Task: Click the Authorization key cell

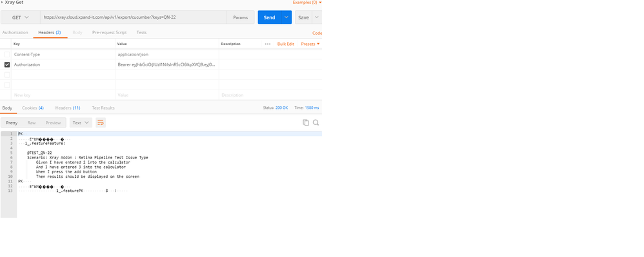Action: [x=64, y=65]
